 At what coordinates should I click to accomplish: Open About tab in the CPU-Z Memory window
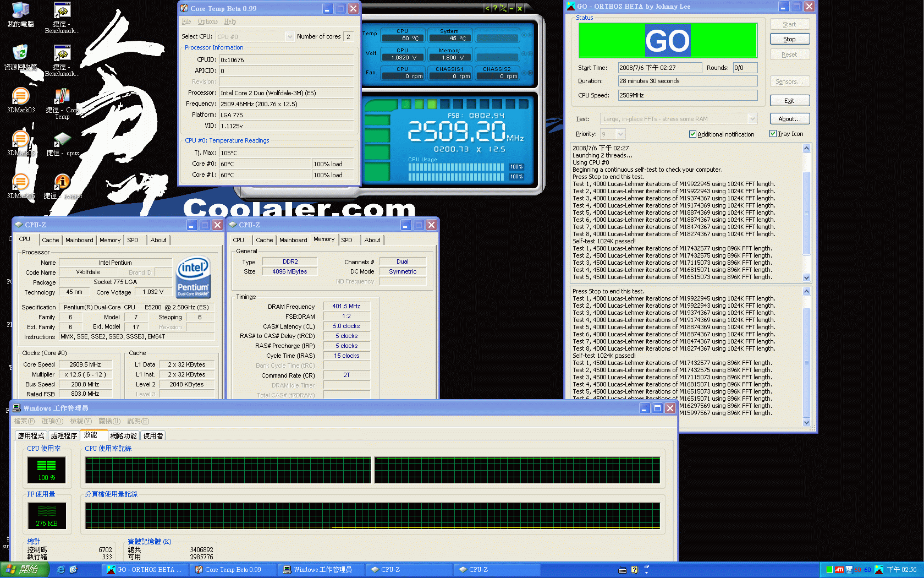(x=372, y=240)
